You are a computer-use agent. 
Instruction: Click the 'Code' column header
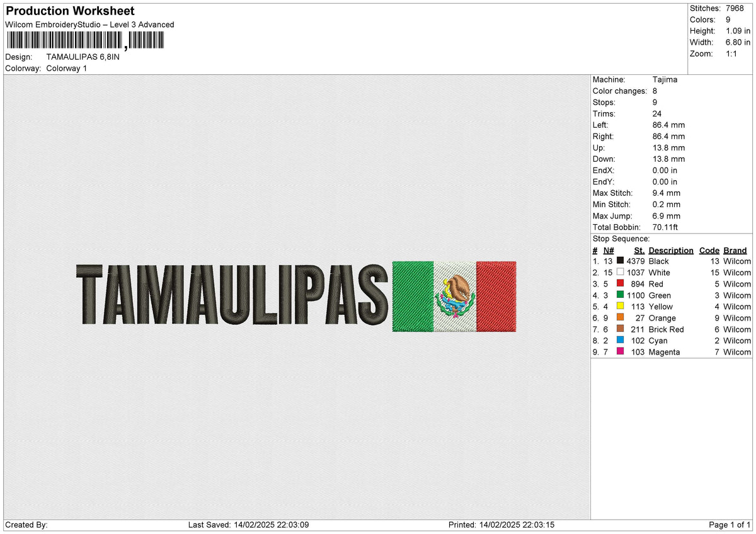click(709, 251)
